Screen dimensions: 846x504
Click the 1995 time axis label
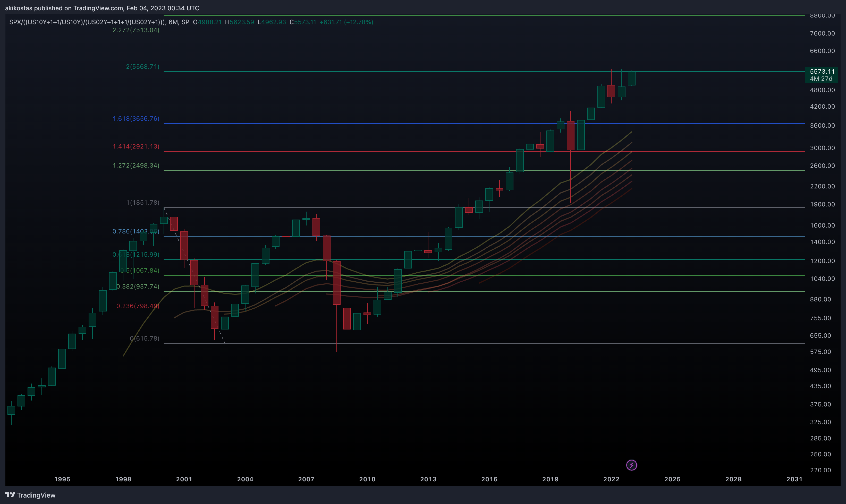click(62, 479)
